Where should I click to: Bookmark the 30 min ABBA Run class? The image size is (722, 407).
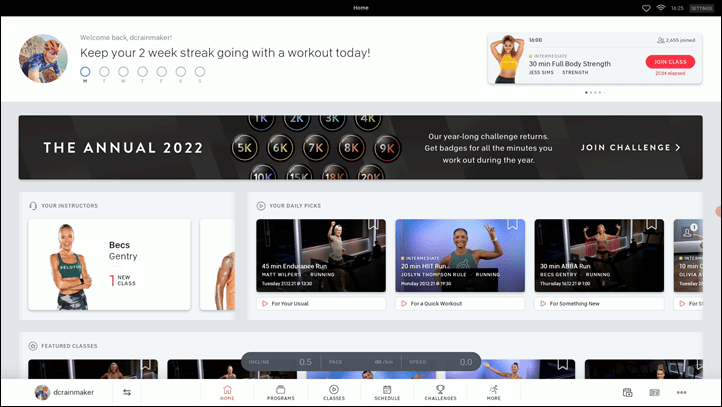pos(652,224)
